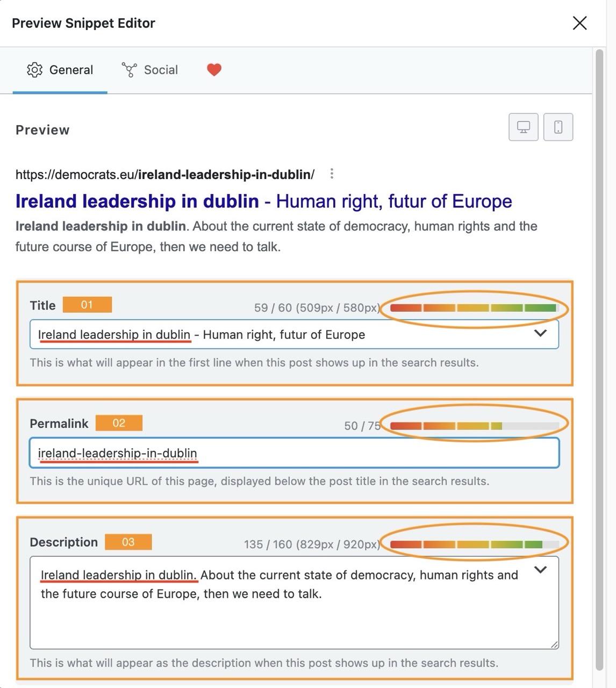Close the Preview Snippet Editor
Viewport: 616px width, 688px height.
click(579, 23)
